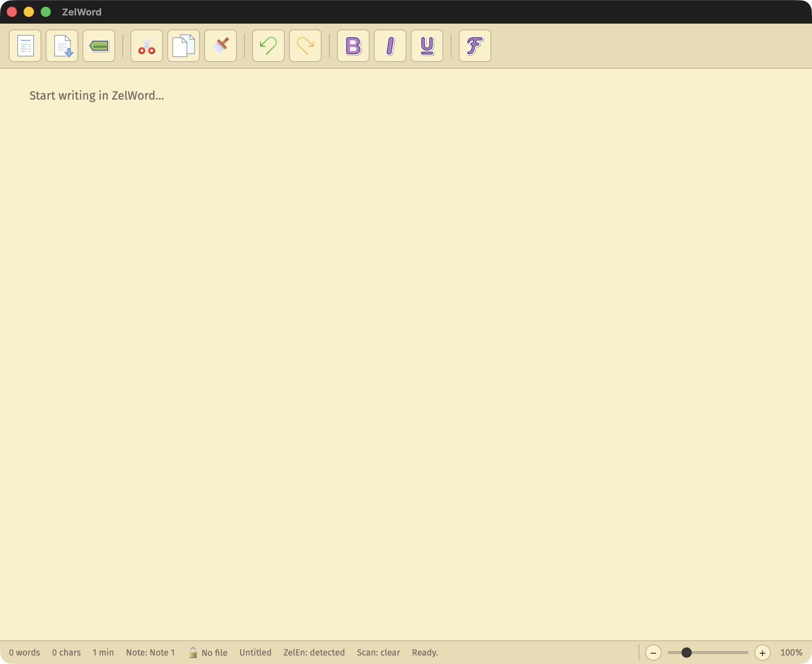Click the zoom slider knob
The width and height of the screenshot is (812, 664).
(x=687, y=653)
